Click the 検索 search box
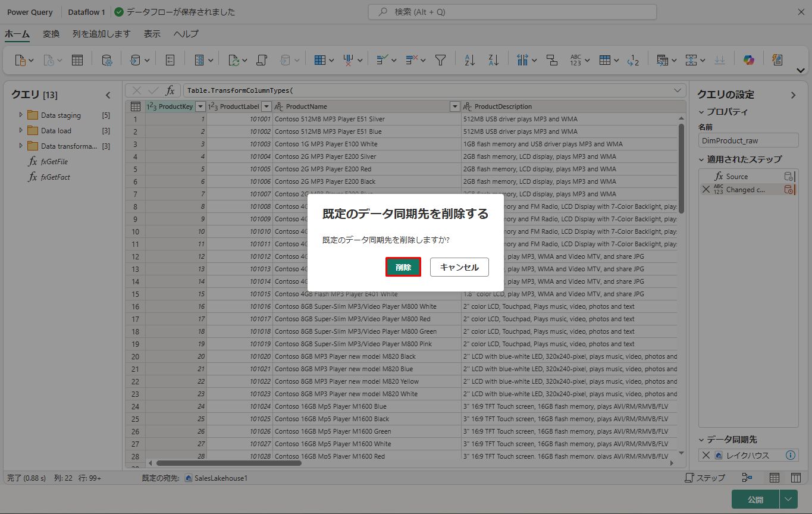Screen dimensions: 812x514 [512, 12]
